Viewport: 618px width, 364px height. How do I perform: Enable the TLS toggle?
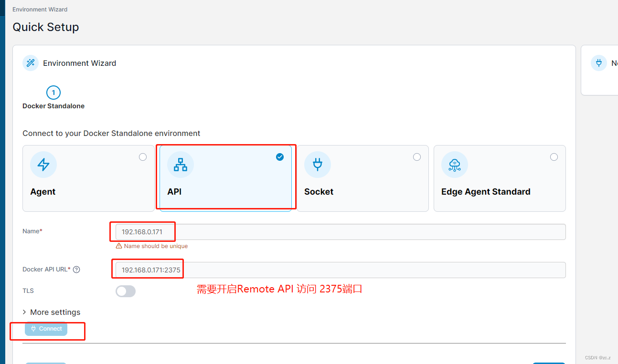pyautogui.click(x=125, y=291)
